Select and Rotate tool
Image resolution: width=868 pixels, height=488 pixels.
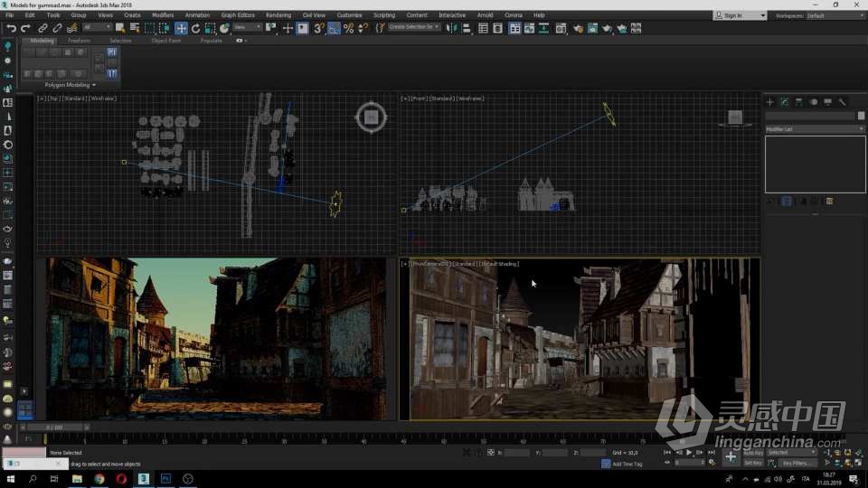195,28
